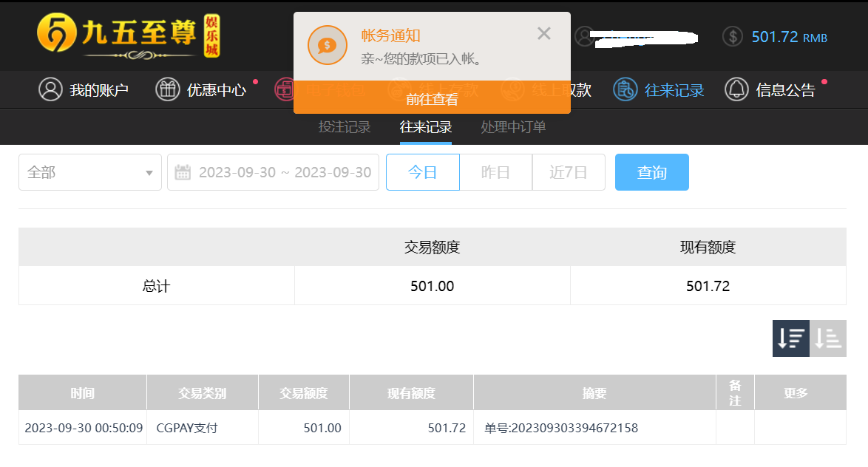Click the 摘要 column header
The width and height of the screenshot is (868, 467).
click(x=594, y=393)
